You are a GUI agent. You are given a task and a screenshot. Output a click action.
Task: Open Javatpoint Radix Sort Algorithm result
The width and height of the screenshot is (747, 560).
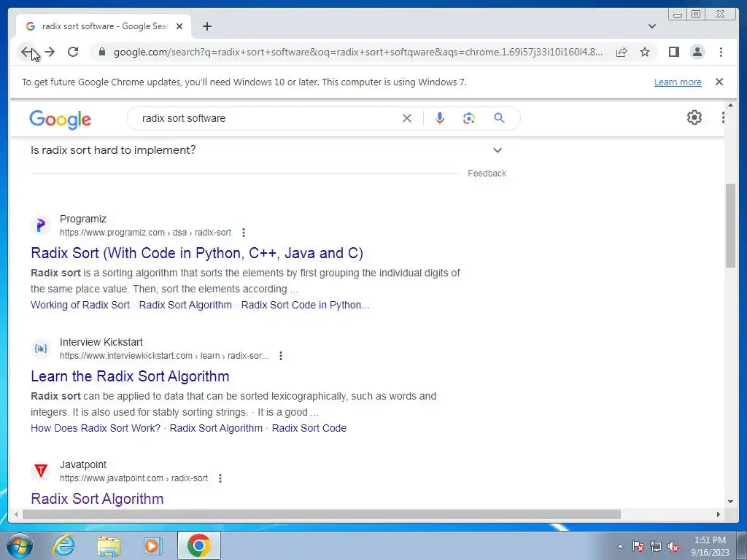[x=97, y=499]
